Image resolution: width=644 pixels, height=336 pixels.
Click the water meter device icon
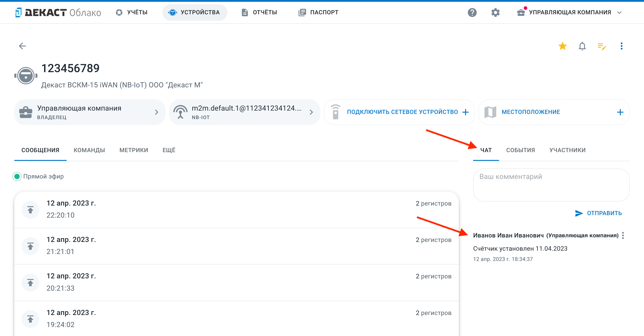[x=26, y=76]
